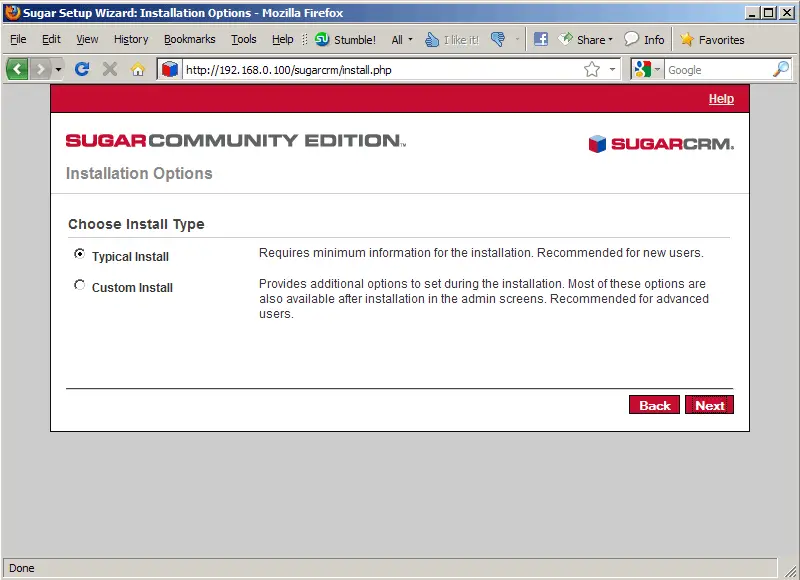This screenshot has width=800, height=580.
Task: Open the View menu
Action: [87, 39]
